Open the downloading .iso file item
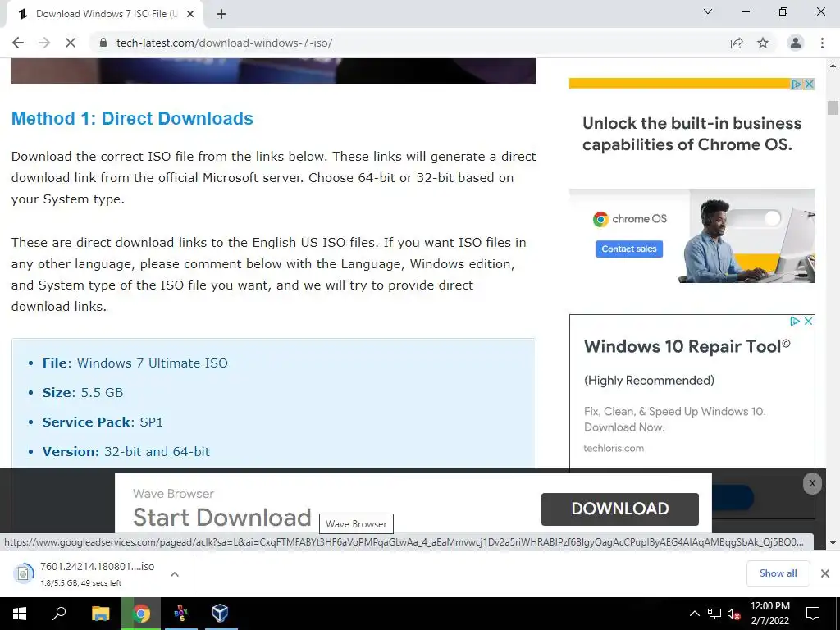This screenshot has width=840, height=630. (x=97, y=573)
